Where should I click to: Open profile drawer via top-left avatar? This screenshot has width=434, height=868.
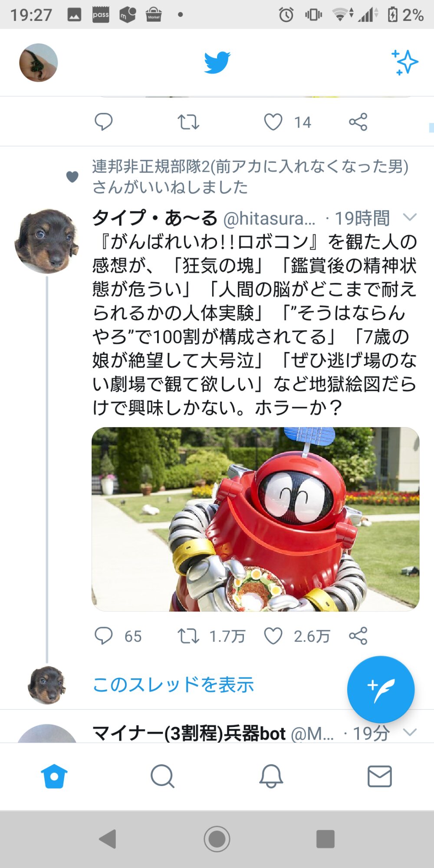coord(39,62)
